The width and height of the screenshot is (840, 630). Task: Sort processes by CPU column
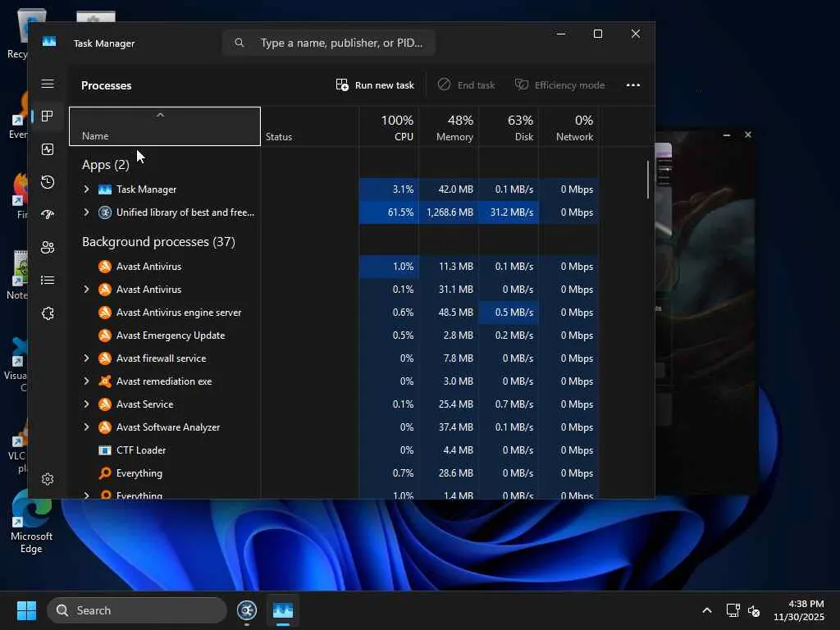(388, 126)
